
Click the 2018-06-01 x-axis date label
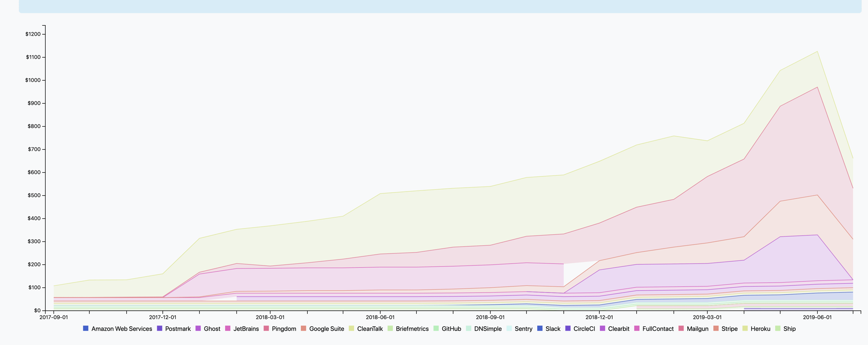[x=380, y=317]
